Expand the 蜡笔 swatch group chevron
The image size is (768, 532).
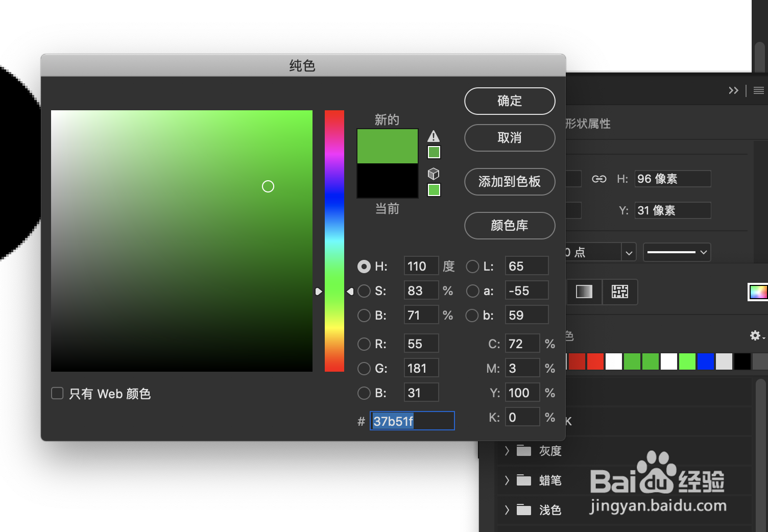507,480
